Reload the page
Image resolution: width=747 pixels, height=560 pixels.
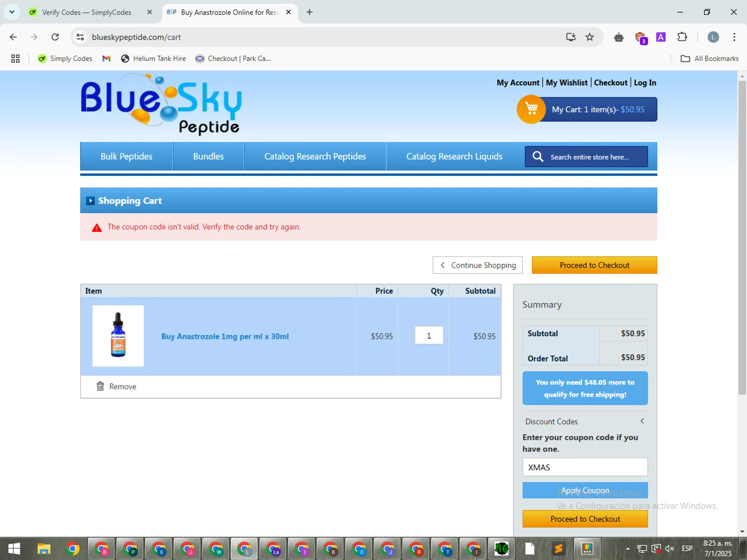55,37
